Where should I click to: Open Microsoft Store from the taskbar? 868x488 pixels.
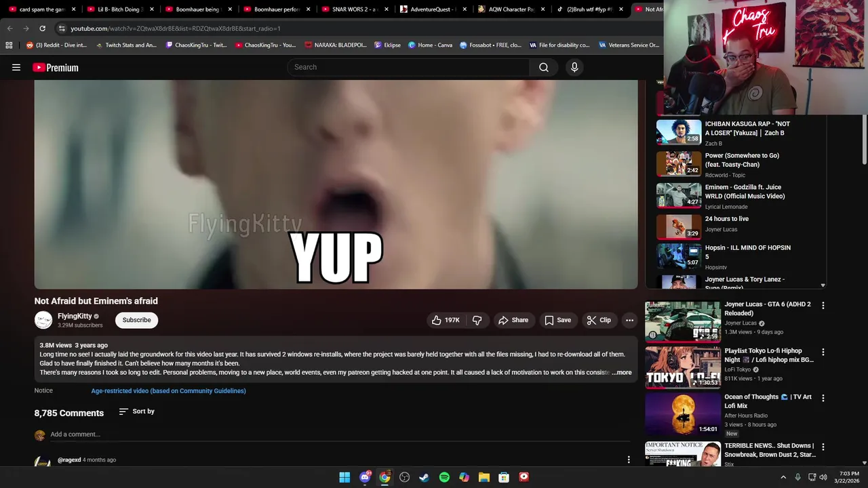coord(504,477)
